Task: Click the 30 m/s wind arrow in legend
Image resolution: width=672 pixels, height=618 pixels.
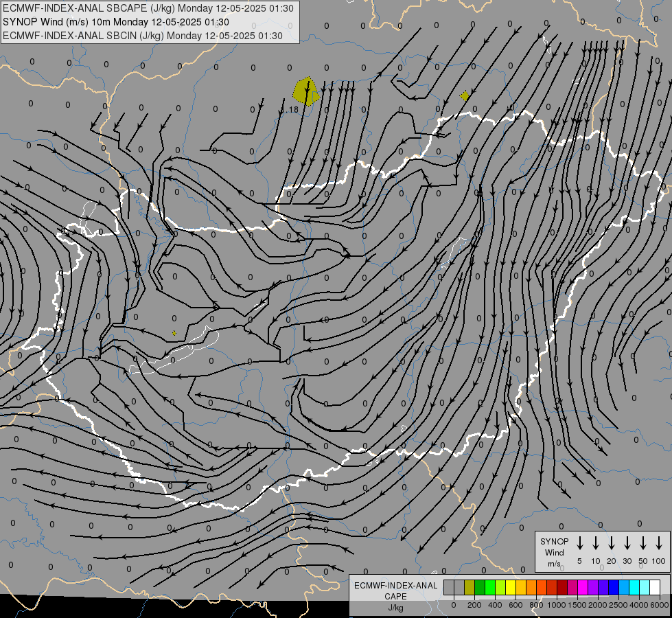Action: (627, 543)
